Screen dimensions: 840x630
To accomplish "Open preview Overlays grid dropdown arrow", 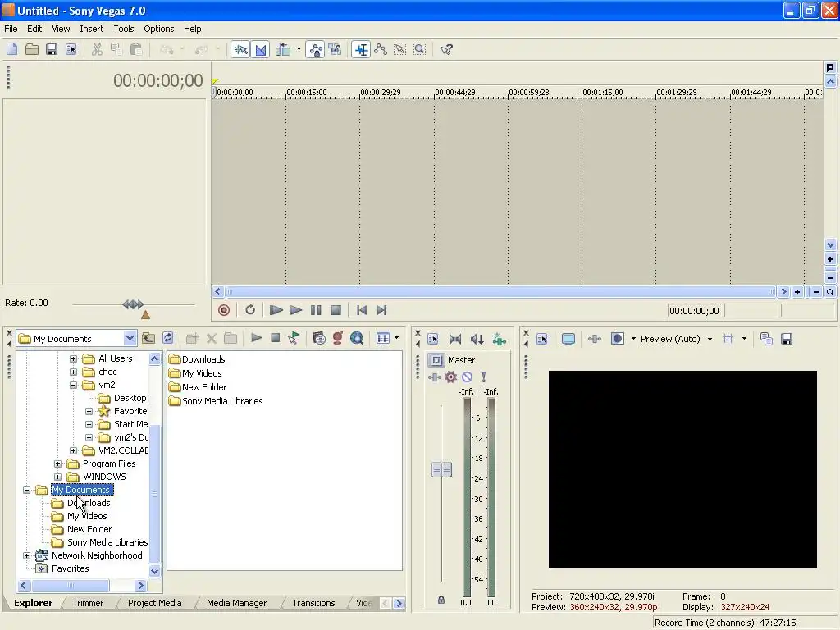I will [x=744, y=339].
